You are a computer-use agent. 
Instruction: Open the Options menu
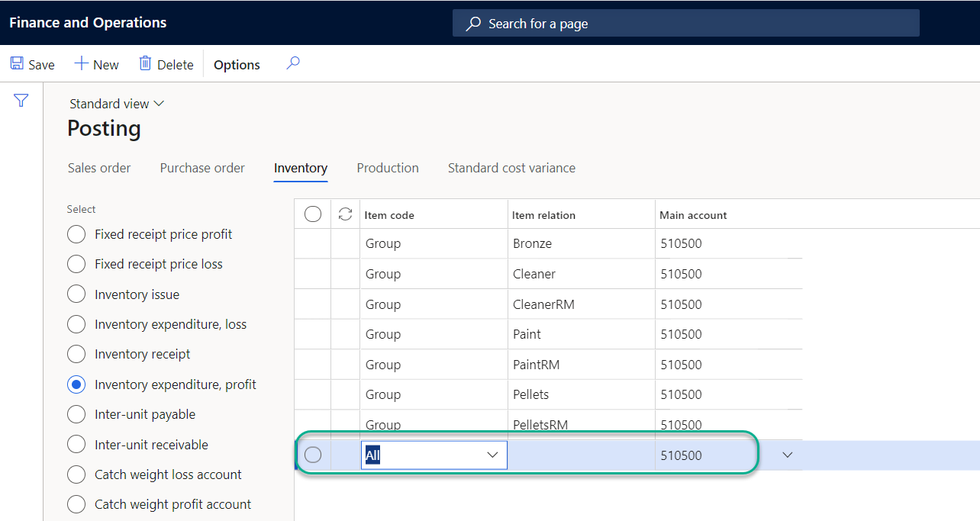(x=236, y=64)
